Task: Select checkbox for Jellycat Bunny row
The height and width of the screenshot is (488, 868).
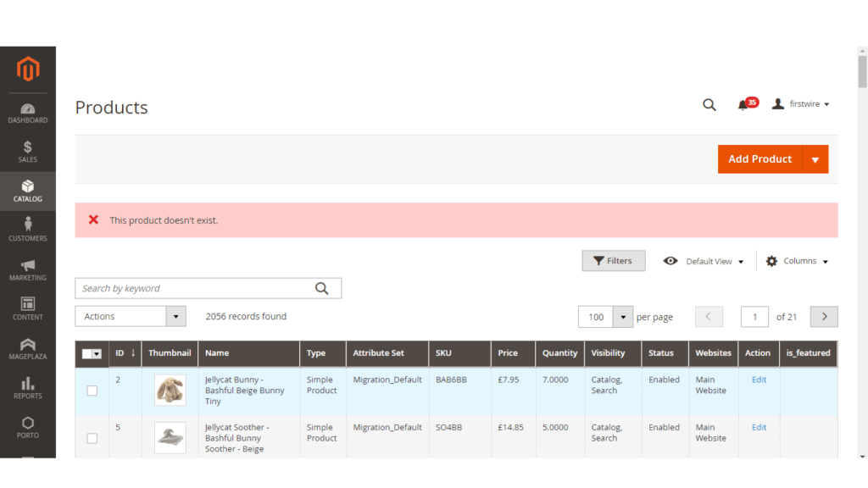Action: [92, 391]
